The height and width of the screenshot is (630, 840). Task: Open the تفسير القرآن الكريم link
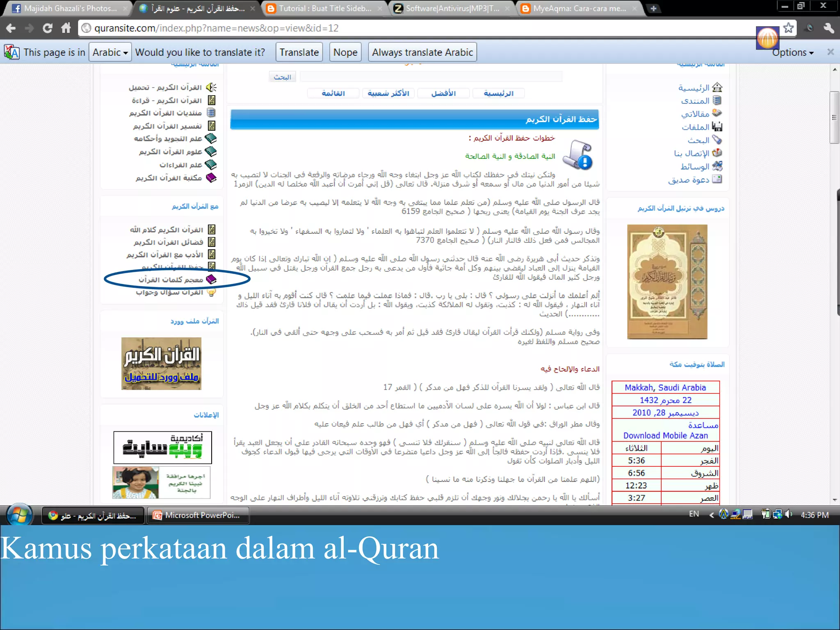(x=167, y=126)
